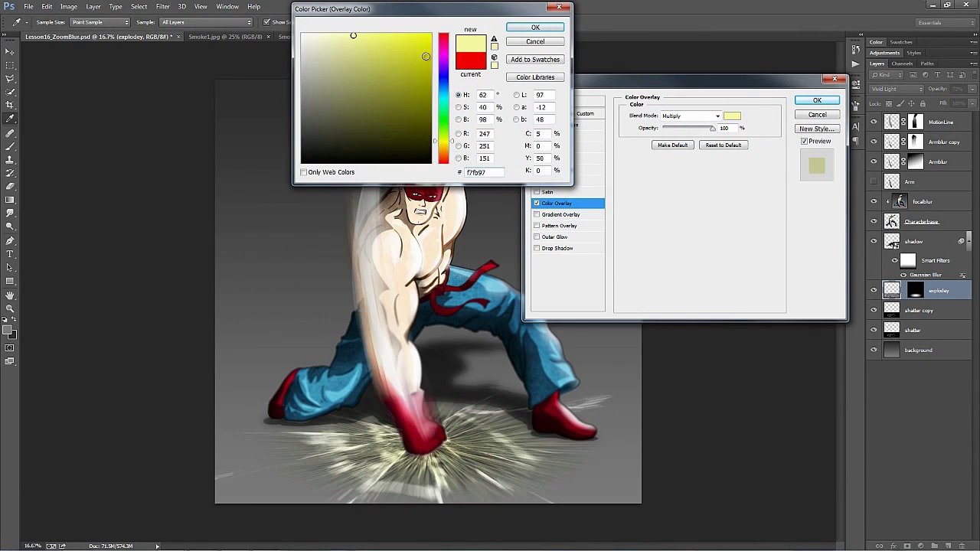Image resolution: width=980 pixels, height=551 pixels.
Task: Open the overlay Blend Mode dropdown
Action: 691,116
